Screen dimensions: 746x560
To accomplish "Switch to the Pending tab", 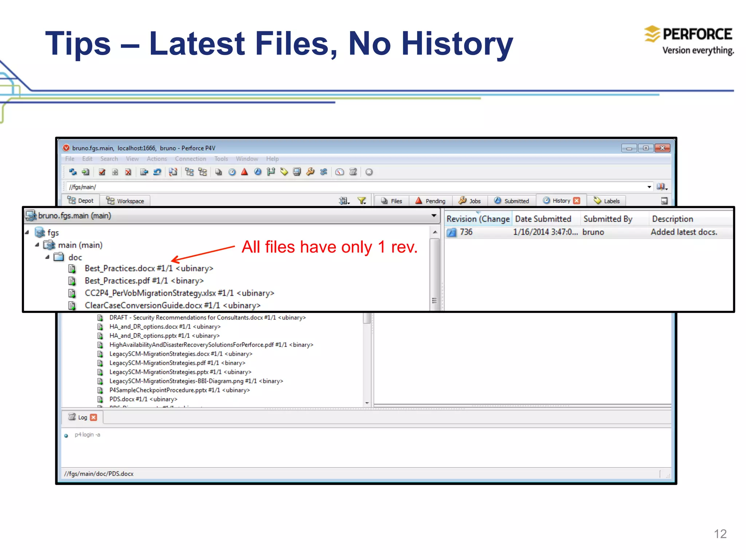I will [x=431, y=201].
